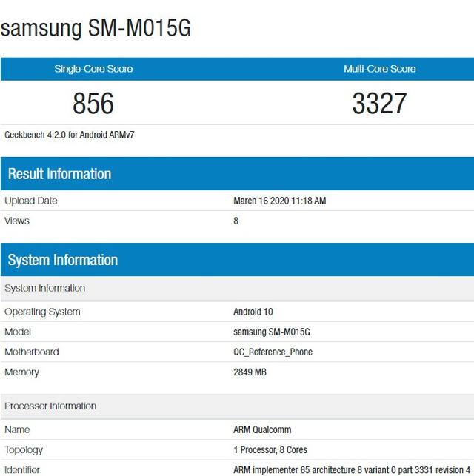
Task: Select the 'March 16 2020 11:18 AM' value
Action: [x=280, y=201]
